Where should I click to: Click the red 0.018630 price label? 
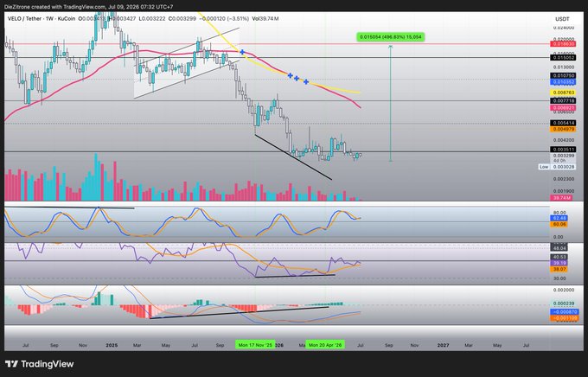point(563,44)
